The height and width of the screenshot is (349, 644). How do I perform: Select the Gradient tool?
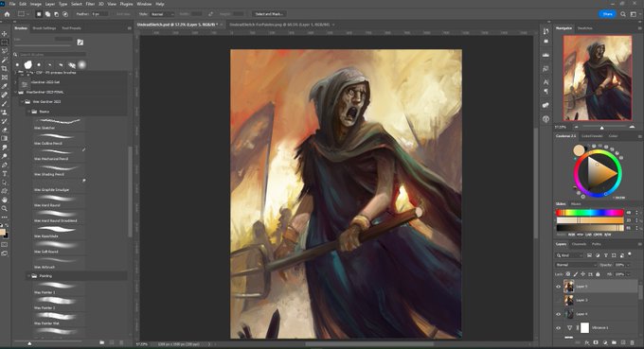pos(5,138)
